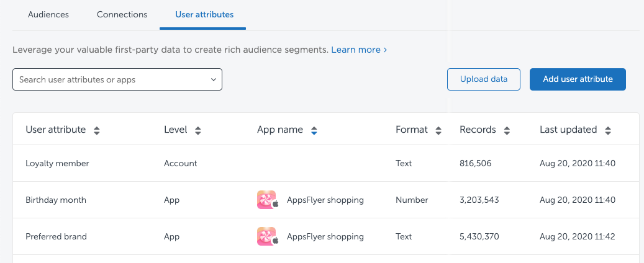The height and width of the screenshot is (263, 644).
Task: Sort by User attribute column arrows
Action: (96, 130)
